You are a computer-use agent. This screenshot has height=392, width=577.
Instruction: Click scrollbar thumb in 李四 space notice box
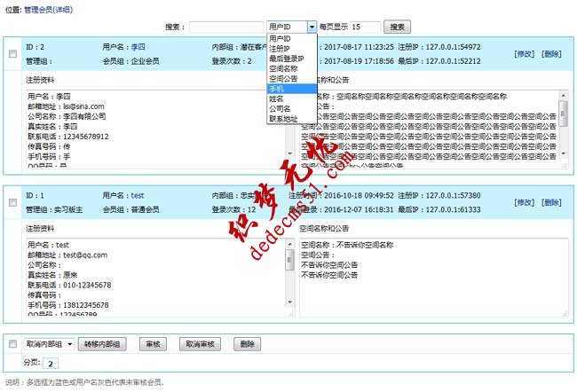pos(563,114)
